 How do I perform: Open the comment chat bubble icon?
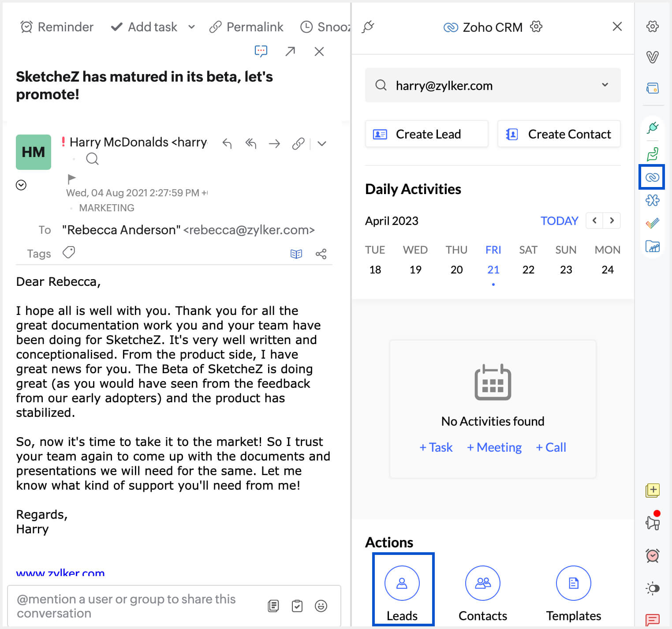pos(261,51)
